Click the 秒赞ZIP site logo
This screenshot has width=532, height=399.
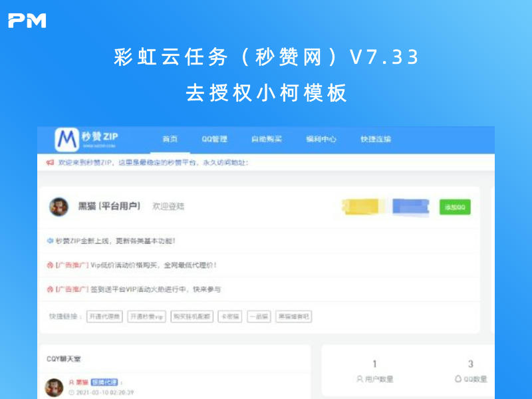click(x=88, y=139)
